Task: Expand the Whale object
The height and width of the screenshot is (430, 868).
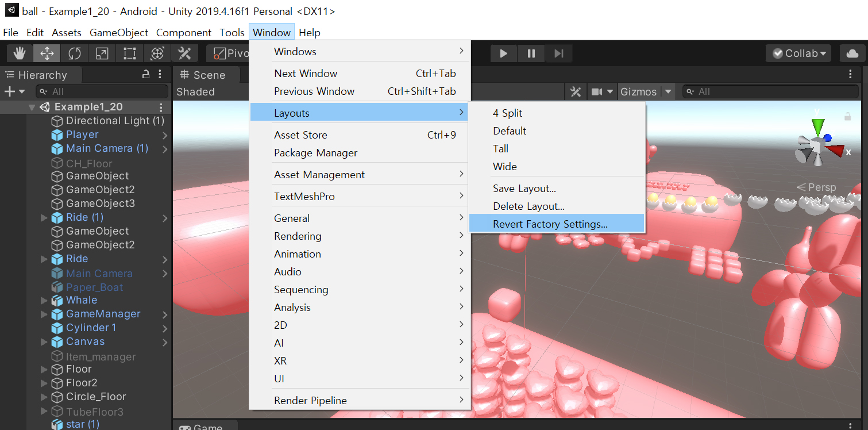Action: tap(44, 300)
